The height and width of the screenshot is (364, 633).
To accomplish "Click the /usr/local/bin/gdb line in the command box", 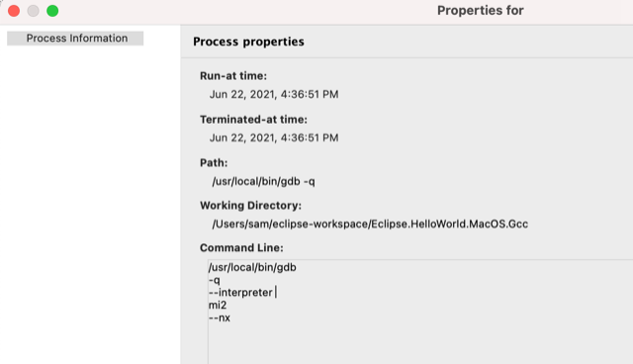I will pyautogui.click(x=252, y=267).
